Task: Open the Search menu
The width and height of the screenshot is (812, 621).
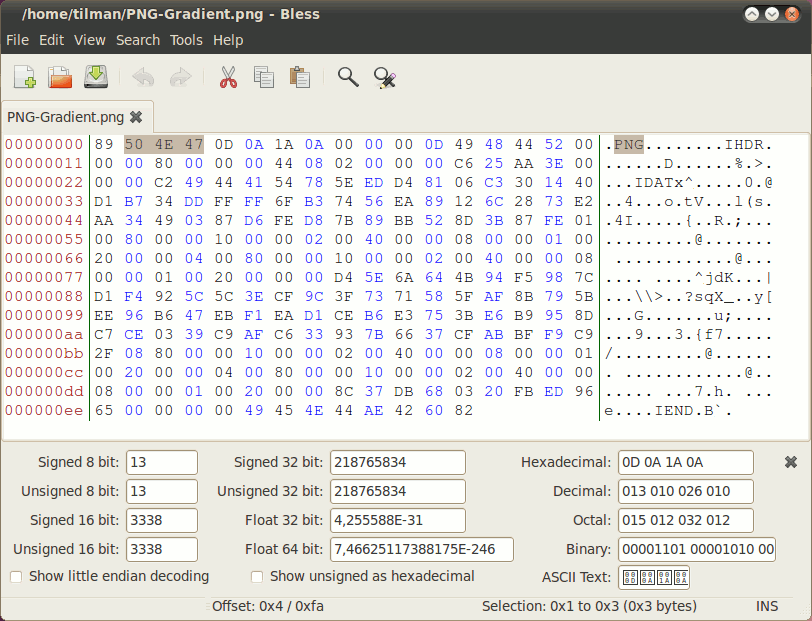Action: pos(138,40)
